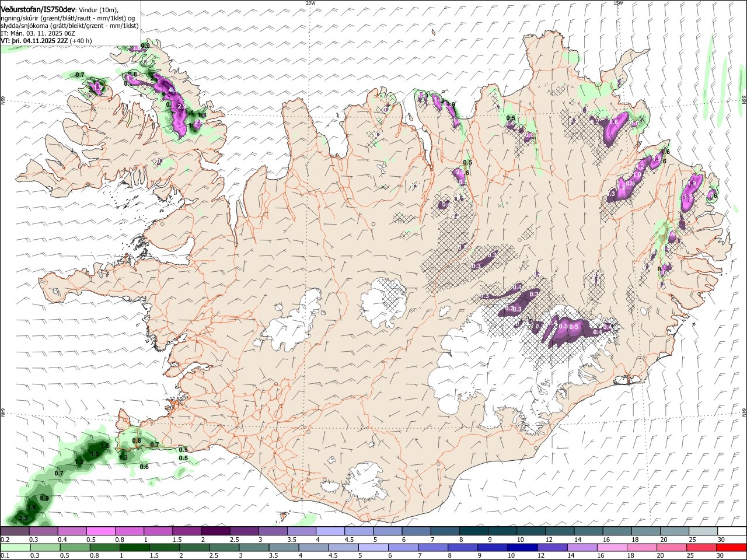Select snow-scale swatch between 8 and 9
Screen dimensions: 747x560
(473, 531)
